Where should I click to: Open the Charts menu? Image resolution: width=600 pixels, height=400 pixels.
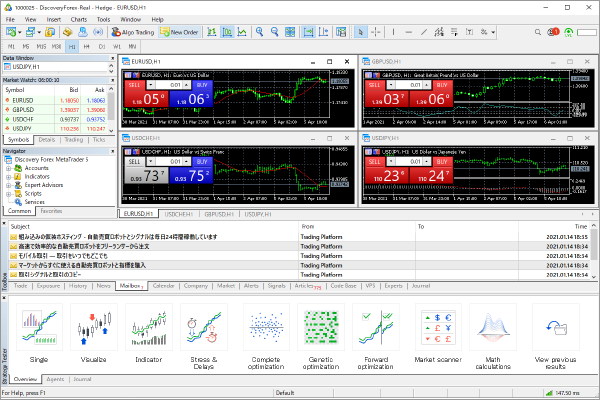click(78, 20)
